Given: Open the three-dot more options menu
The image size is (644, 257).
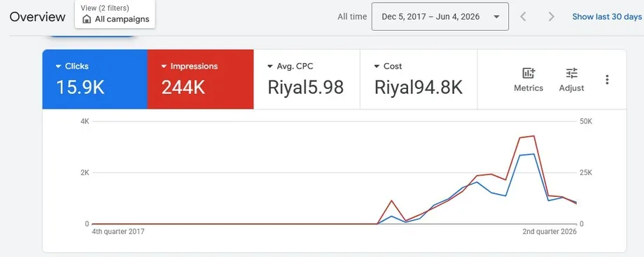Looking at the screenshot, I should tap(607, 80).
